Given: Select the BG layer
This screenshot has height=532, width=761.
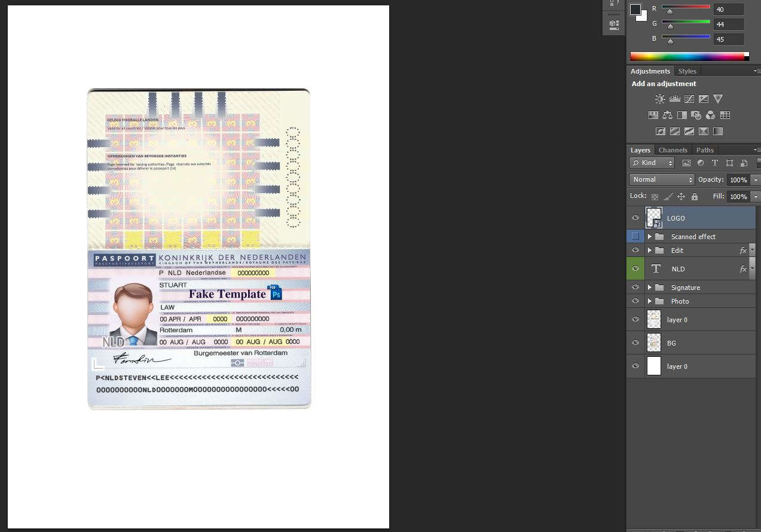Looking at the screenshot, I should pyautogui.click(x=671, y=343).
